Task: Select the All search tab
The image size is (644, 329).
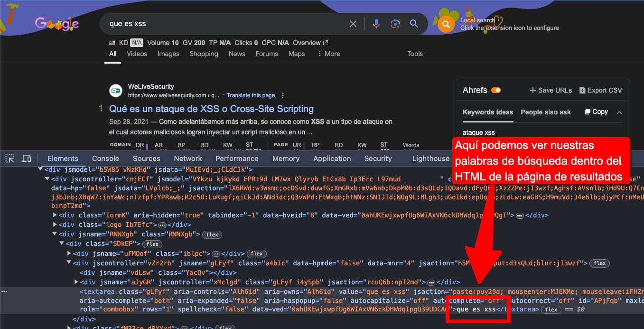Action: 112,54
